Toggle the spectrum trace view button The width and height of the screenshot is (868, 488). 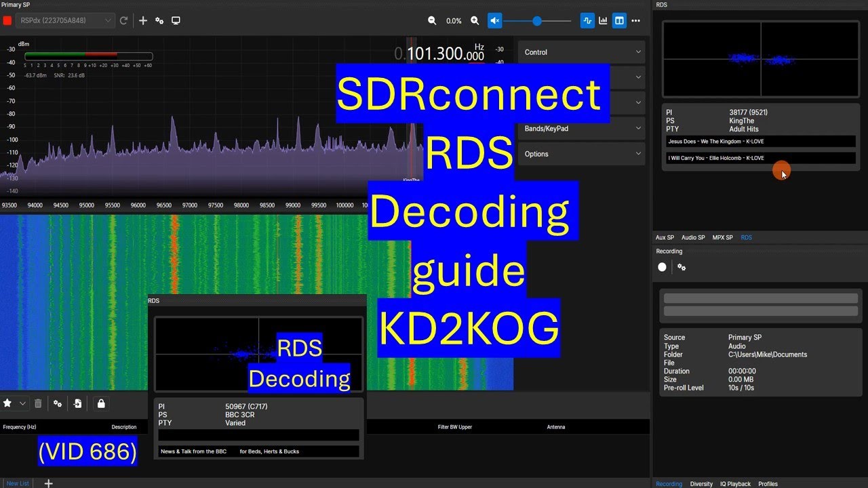click(x=587, y=21)
